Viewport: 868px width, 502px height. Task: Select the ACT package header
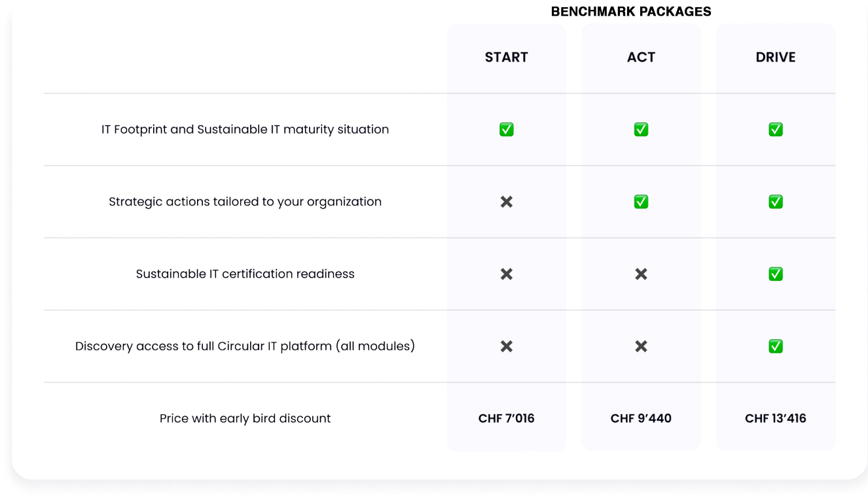pyautogui.click(x=641, y=58)
